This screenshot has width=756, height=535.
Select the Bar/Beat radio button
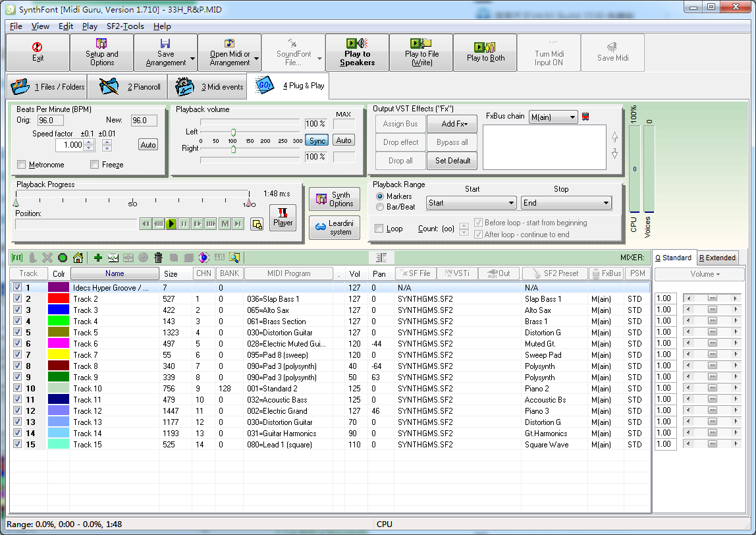pyautogui.click(x=380, y=207)
